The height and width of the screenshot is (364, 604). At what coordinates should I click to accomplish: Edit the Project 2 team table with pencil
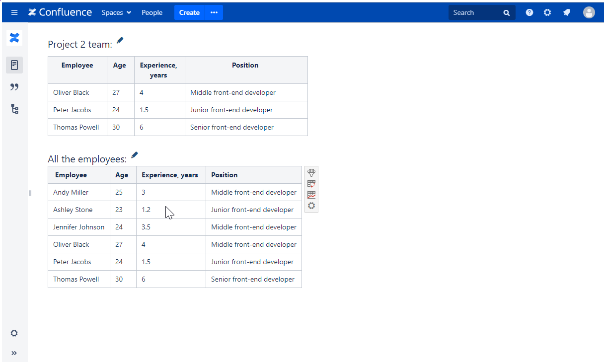120,41
